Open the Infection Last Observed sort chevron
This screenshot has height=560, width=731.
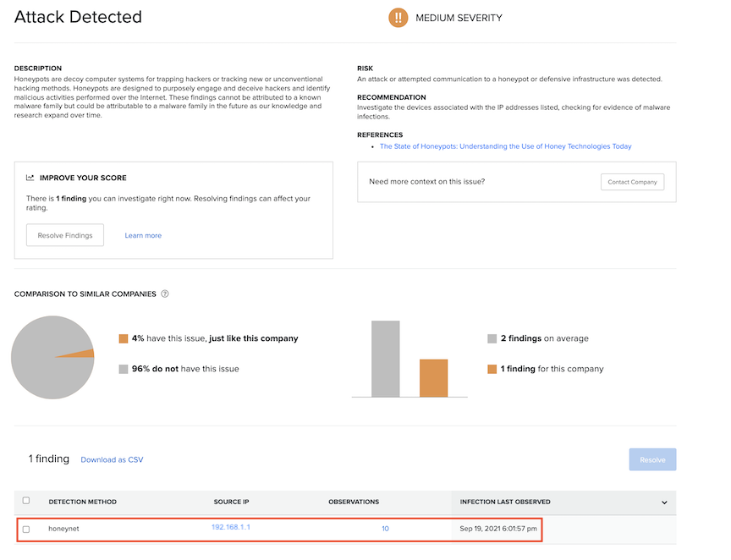pos(665,502)
